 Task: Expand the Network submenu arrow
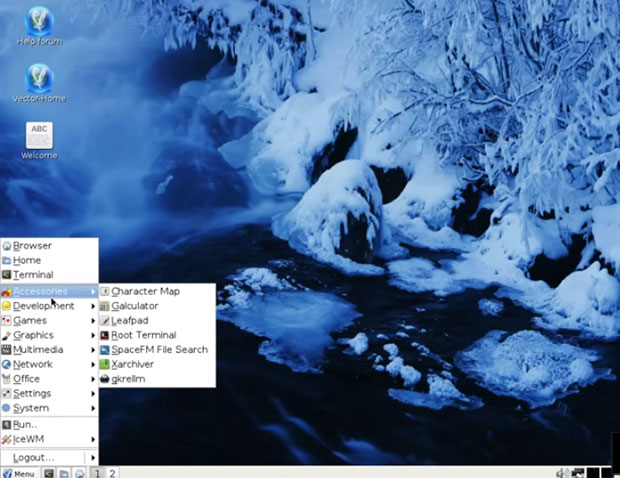point(93,364)
